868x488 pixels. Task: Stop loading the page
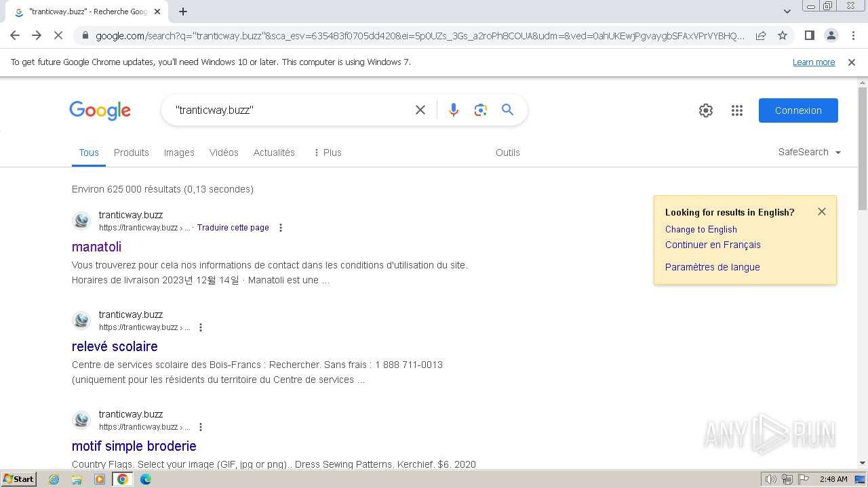58,35
